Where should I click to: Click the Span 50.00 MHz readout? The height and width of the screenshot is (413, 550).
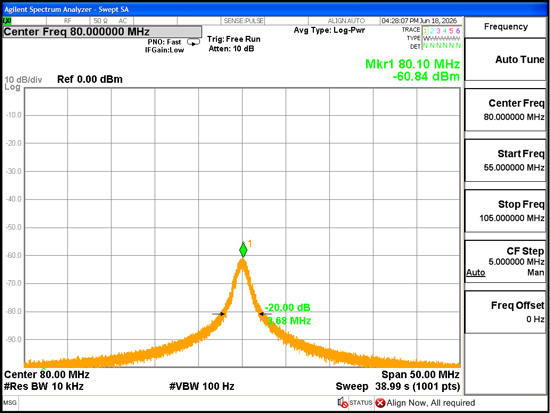coord(420,375)
